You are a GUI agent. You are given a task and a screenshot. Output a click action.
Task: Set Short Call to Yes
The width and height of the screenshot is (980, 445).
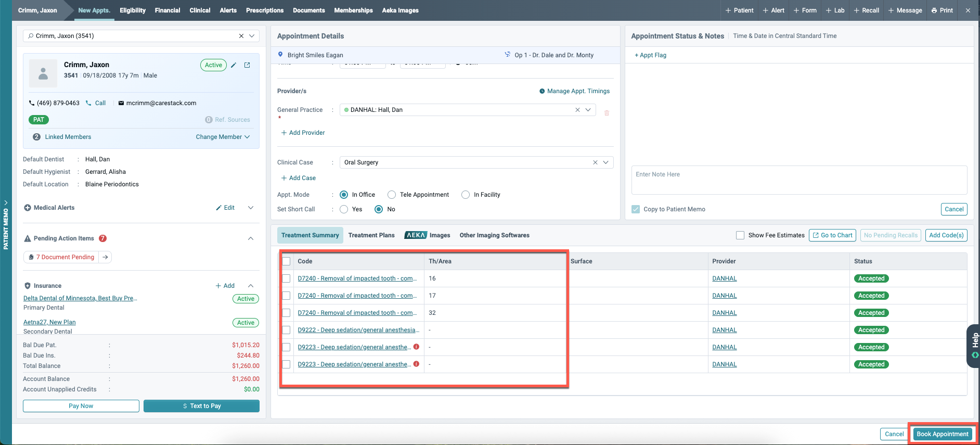[344, 209]
